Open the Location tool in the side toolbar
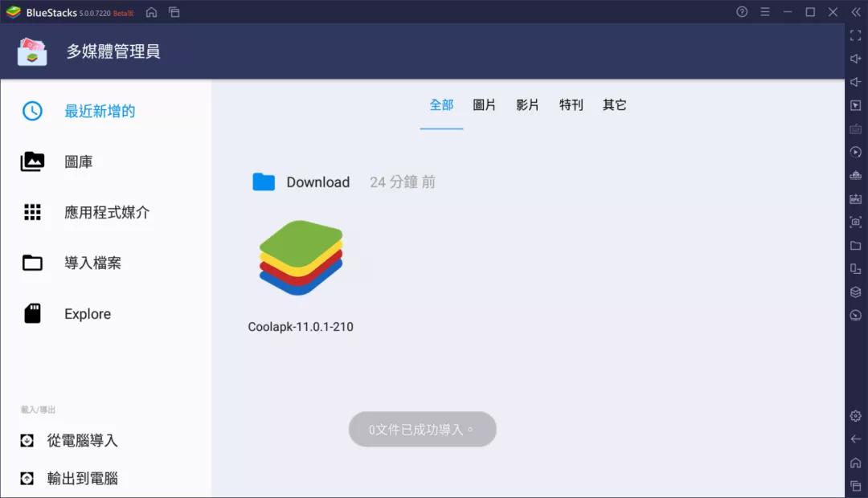Screen dimensions: 868x498 855,314
